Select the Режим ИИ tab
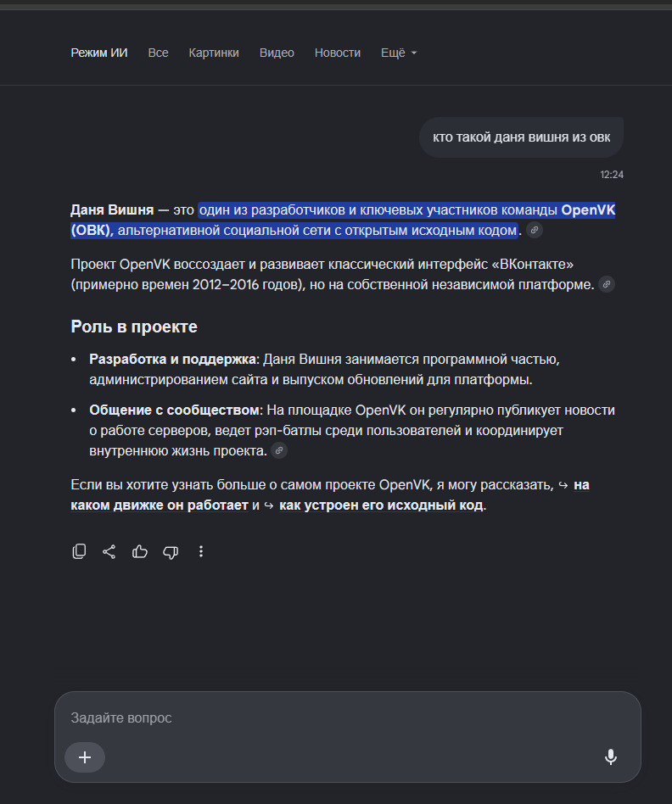Viewport: 672px width, 804px height. (99, 53)
